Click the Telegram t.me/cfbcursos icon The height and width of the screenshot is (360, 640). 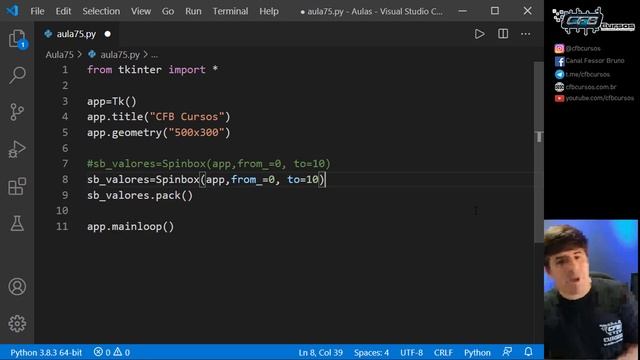(559, 74)
